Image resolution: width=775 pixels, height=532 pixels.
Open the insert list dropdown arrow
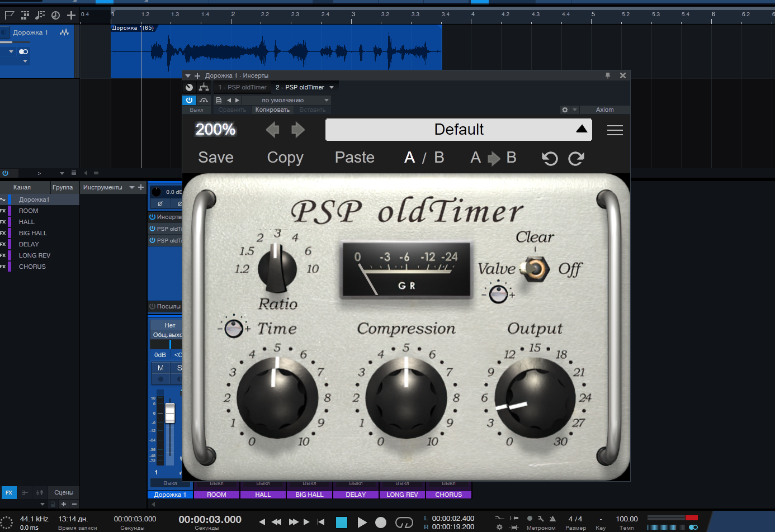pos(332,87)
